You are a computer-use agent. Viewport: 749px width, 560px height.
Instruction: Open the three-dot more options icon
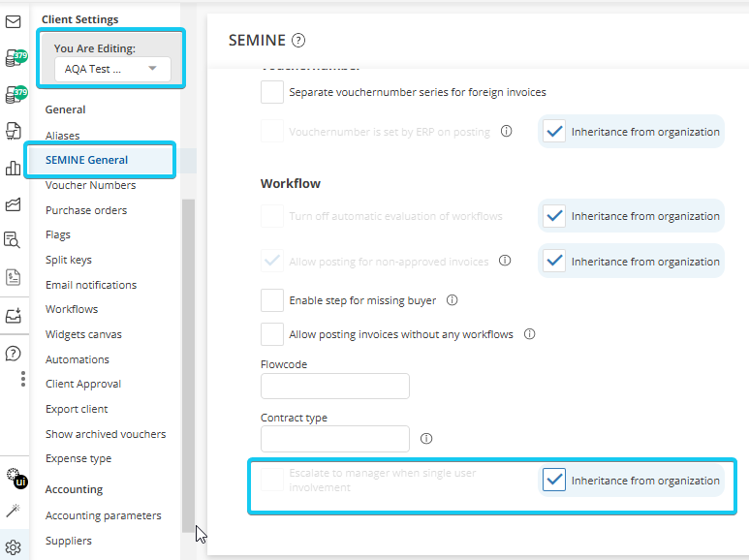coord(23,379)
